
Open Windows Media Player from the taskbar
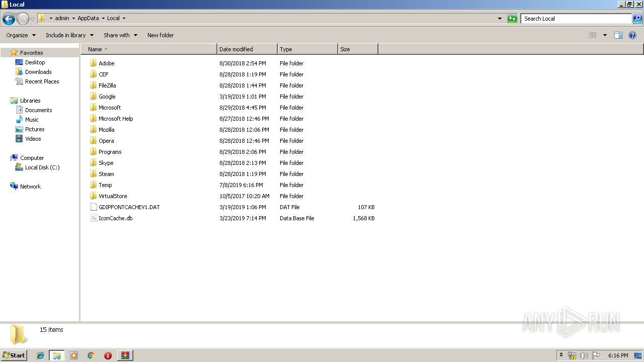pyautogui.click(x=74, y=355)
